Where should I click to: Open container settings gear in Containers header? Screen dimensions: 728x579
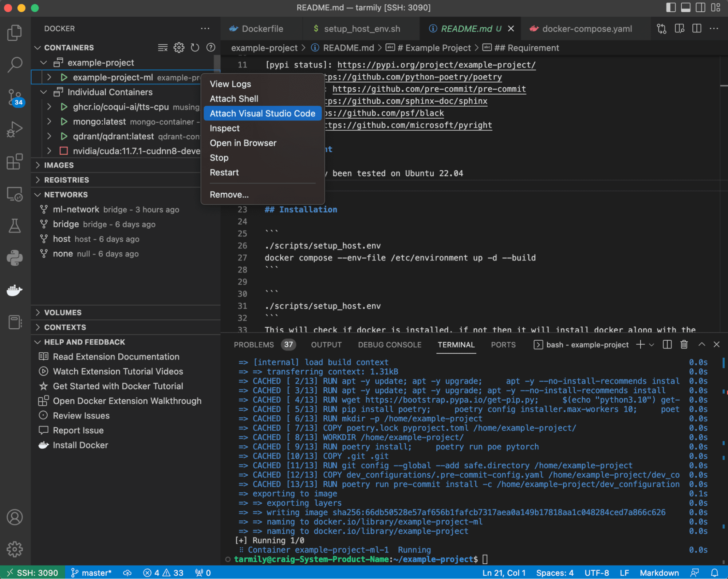point(178,48)
